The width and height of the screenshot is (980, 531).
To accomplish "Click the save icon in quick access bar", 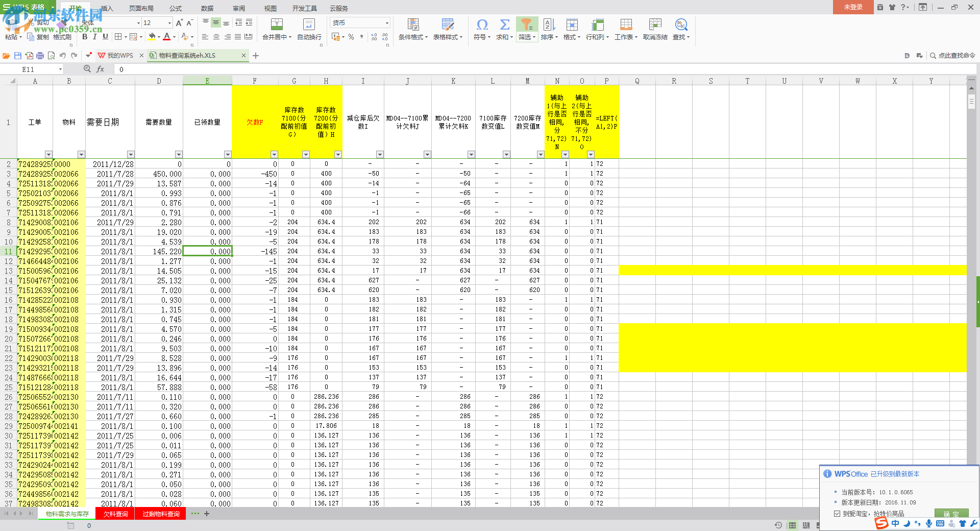I will (x=18, y=56).
